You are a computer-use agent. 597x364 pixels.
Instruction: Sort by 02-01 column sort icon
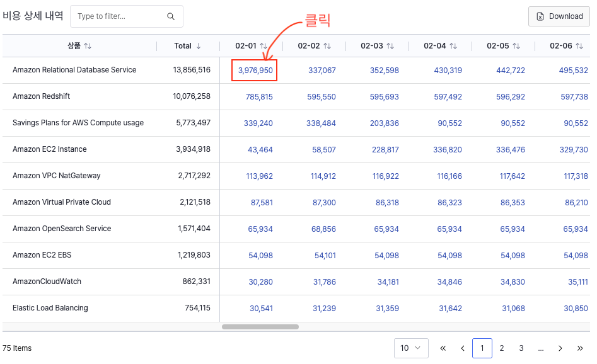tap(264, 46)
